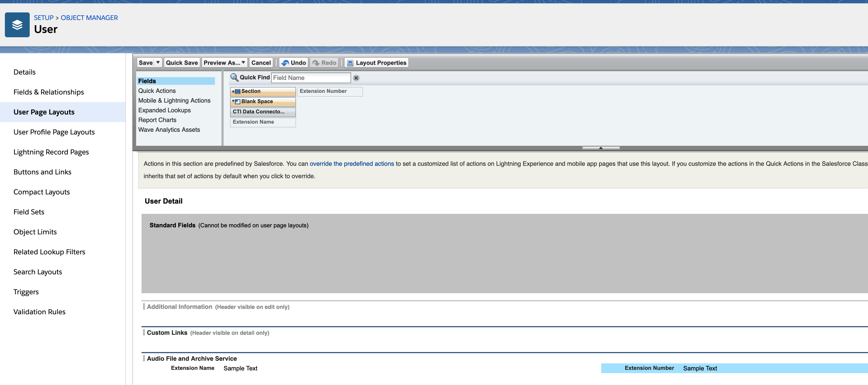
Task: Select the Section palette item
Action: (263, 91)
